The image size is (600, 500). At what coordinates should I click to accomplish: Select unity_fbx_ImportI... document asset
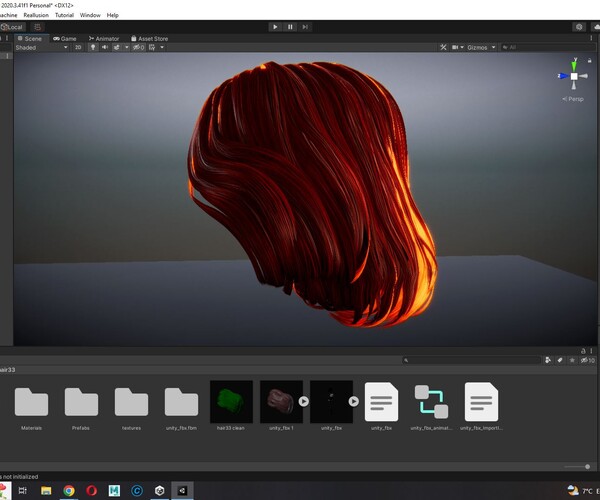point(481,402)
